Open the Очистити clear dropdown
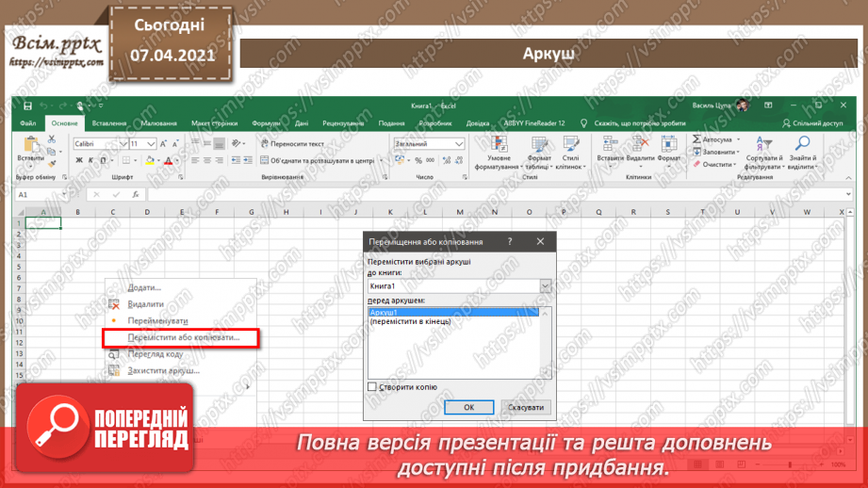 [x=714, y=164]
